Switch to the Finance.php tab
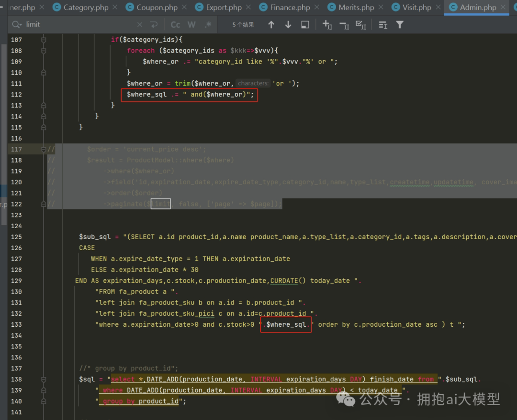The image size is (517, 420). 290,7
